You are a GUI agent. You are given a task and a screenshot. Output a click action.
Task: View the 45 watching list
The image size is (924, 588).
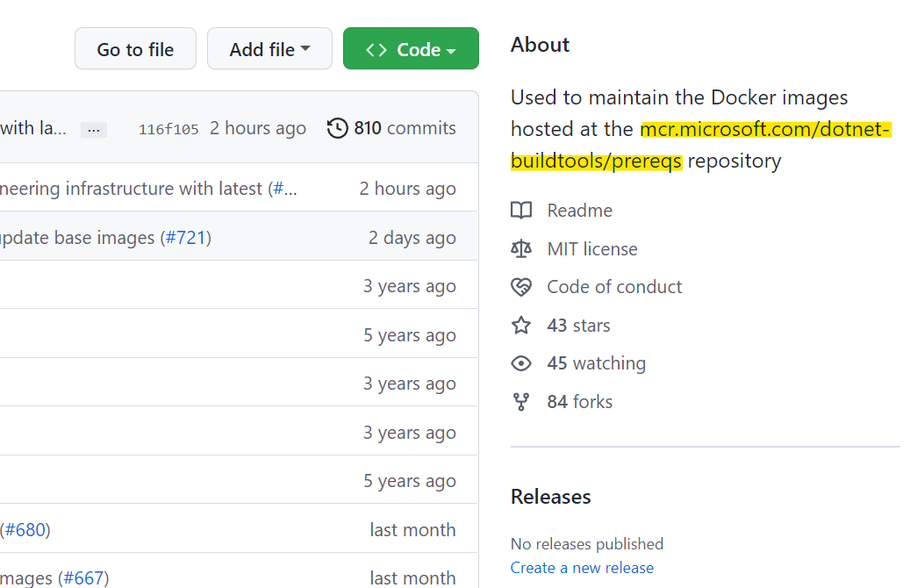pos(597,363)
